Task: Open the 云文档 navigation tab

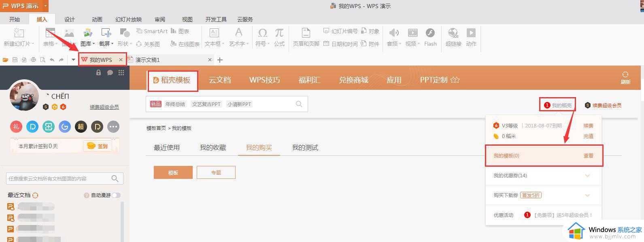Action: (x=220, y=80)
